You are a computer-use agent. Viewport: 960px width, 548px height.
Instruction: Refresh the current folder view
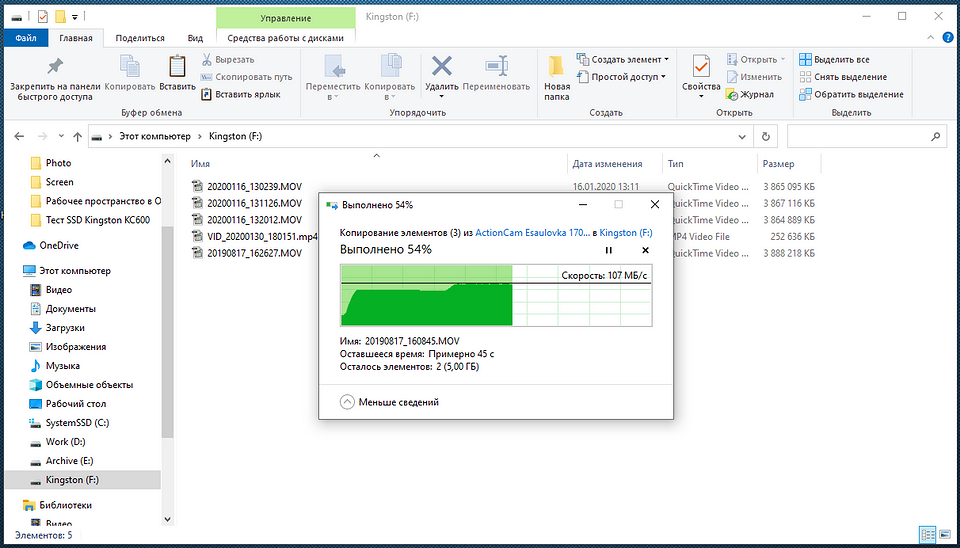tap(766, 136)
